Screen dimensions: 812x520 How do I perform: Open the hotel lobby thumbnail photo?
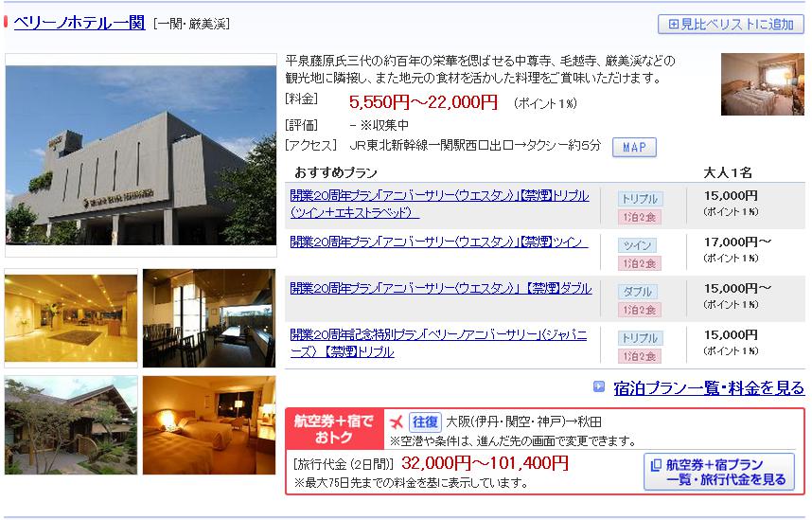(x=71, y=318)
